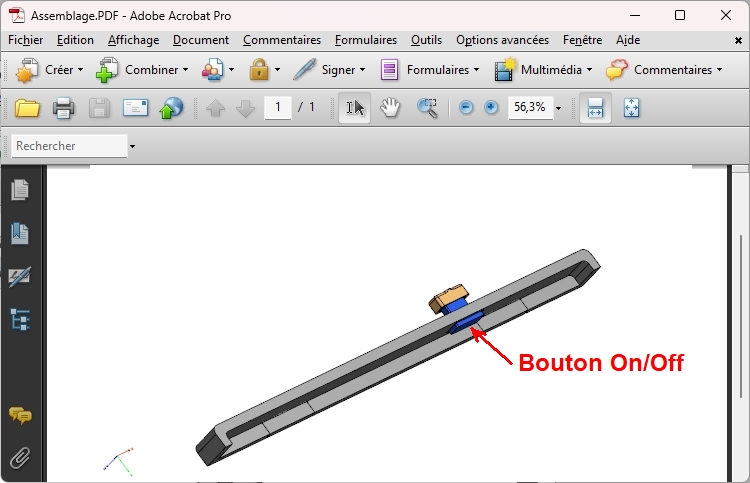Viewport: 750px width, 483px height.
Task: Print the document using the printer icon
Action: pyautogui.click(x=63, y=108)
